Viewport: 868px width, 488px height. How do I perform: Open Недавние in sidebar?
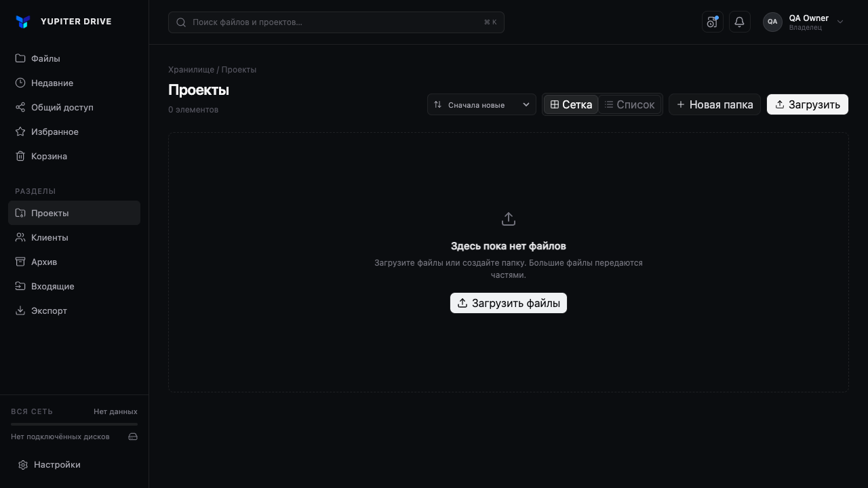(x=75, y=83)
